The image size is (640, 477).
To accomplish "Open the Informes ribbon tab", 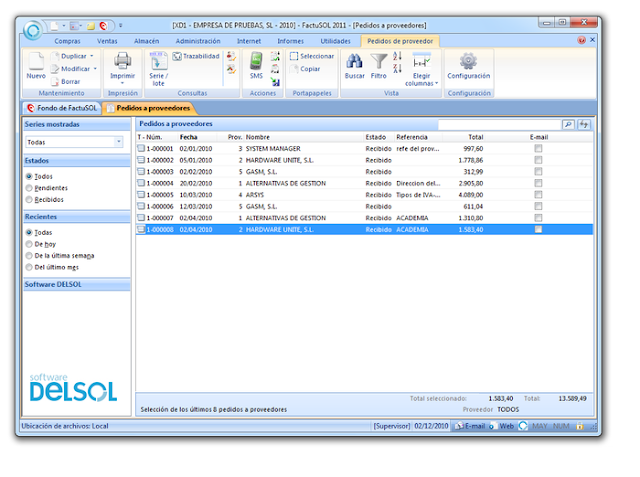I will 290,41.
